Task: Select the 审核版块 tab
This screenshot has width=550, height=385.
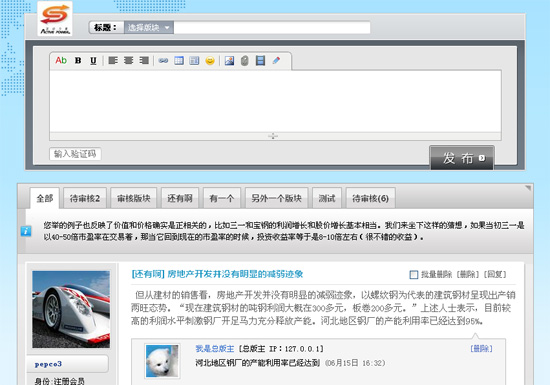Action: (134, 198)
